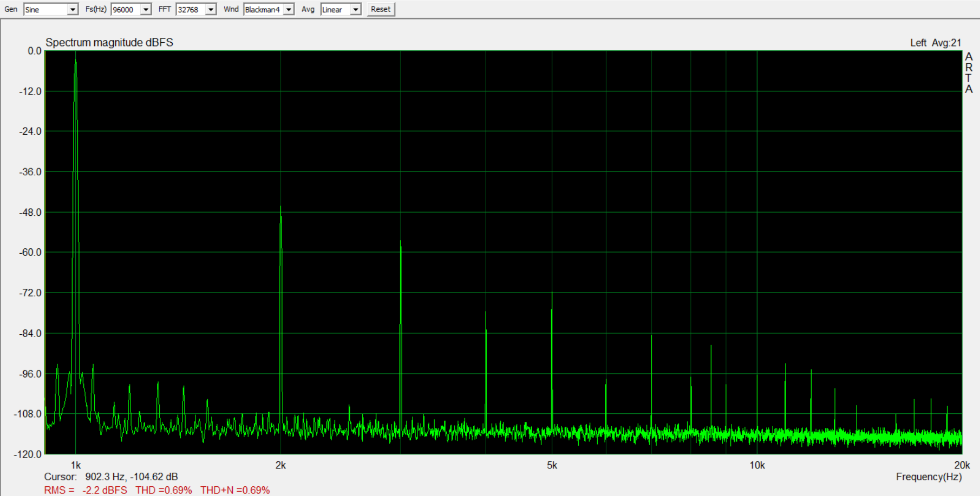Click the '-12.0' dB axis label
Viewport: 980px width, 496px height.
[30, 91]
